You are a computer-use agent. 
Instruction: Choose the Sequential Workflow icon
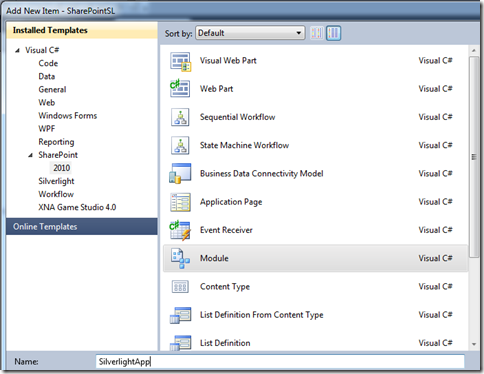pos(180,117)
